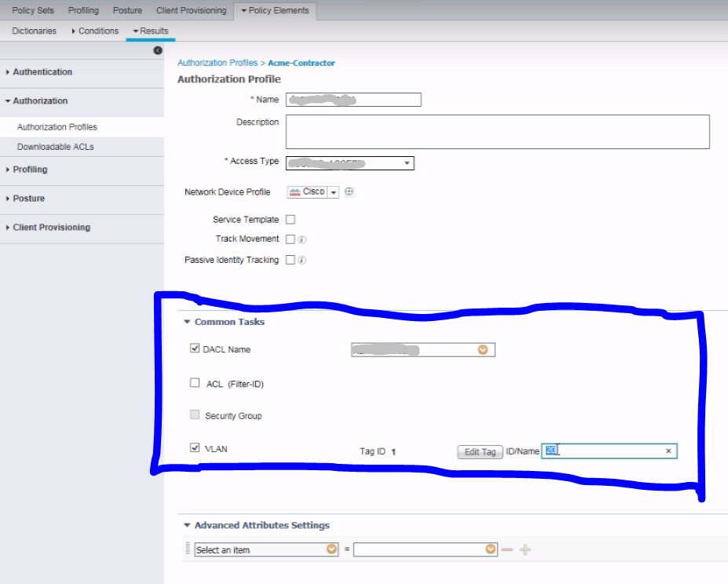Open the Policy Sets tab

click(32, 10)
